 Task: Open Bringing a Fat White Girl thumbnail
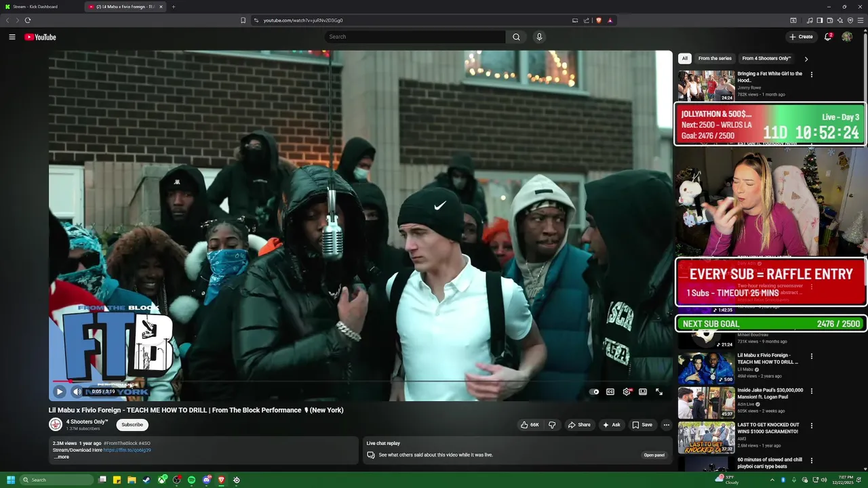(x=706, y=85)
